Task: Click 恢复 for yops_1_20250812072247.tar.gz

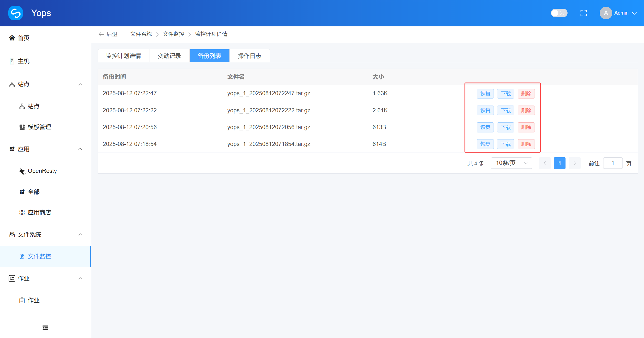Action: pyautogui.click(x=485, y=94)
